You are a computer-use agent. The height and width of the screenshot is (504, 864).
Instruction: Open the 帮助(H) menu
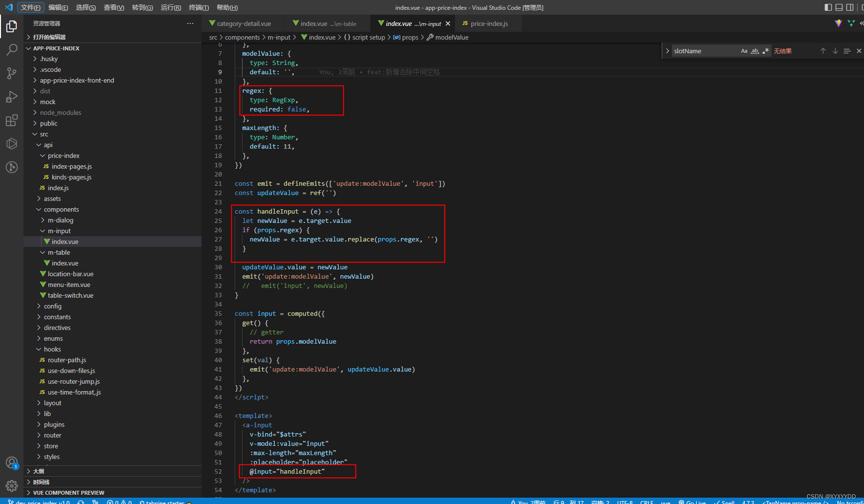point(227,7)
